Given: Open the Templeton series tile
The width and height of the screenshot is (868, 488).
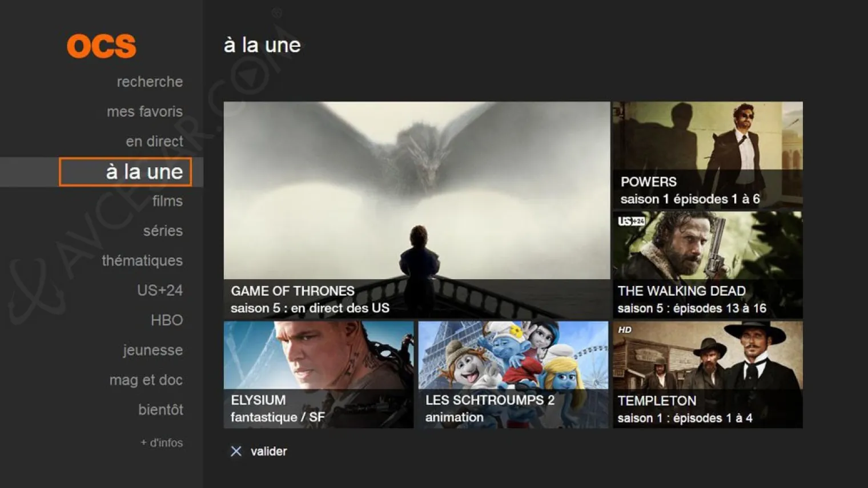Looking at the screenshot, I should point(708,374).
